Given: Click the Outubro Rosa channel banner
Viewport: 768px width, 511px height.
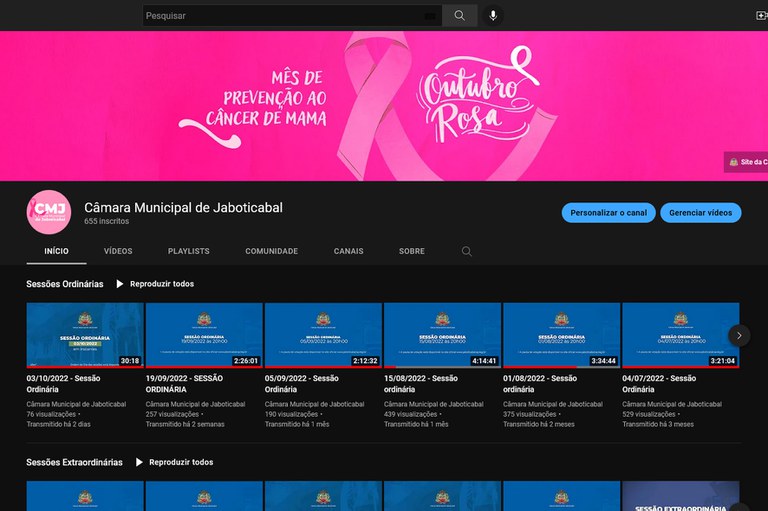Looking at the screenshot, I should [384, 106].
